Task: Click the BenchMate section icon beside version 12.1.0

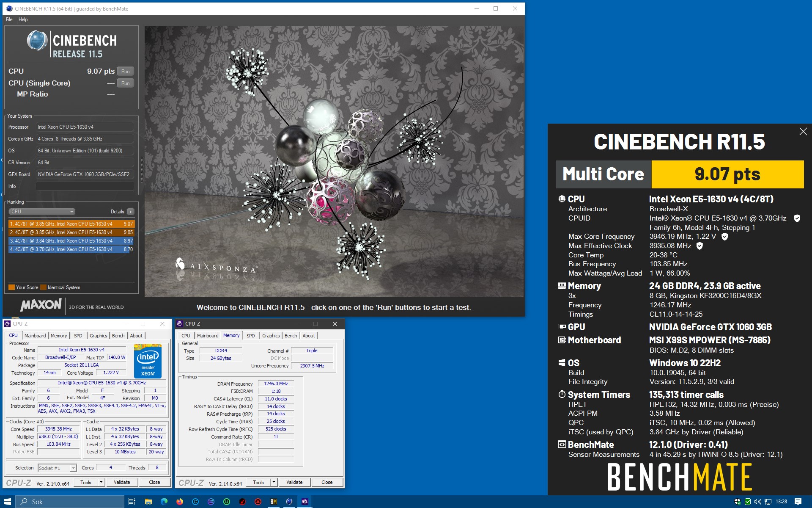Action: coord(562,444)
